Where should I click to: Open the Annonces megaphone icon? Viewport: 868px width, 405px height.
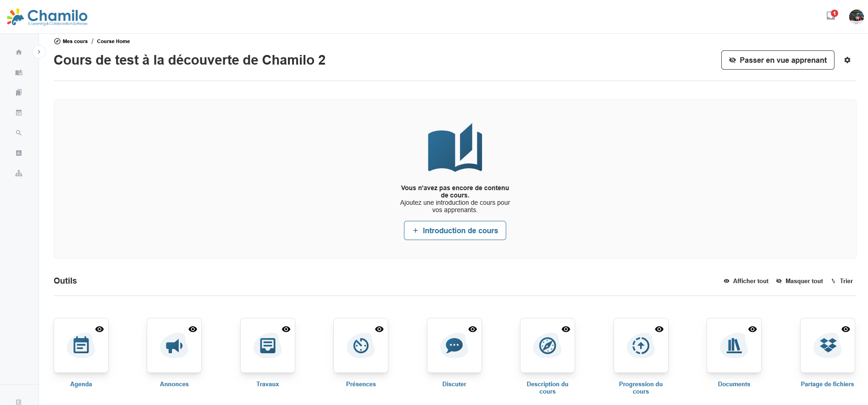[174, 345]
